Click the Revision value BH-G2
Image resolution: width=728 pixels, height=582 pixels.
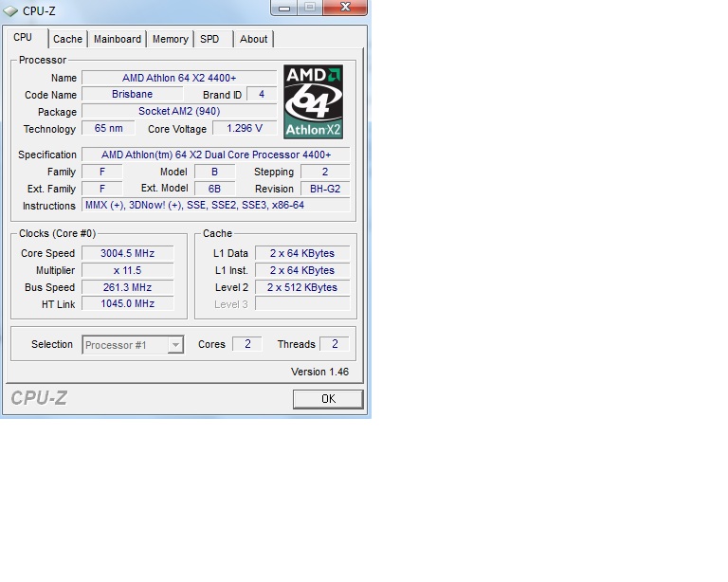pos(325,189)
